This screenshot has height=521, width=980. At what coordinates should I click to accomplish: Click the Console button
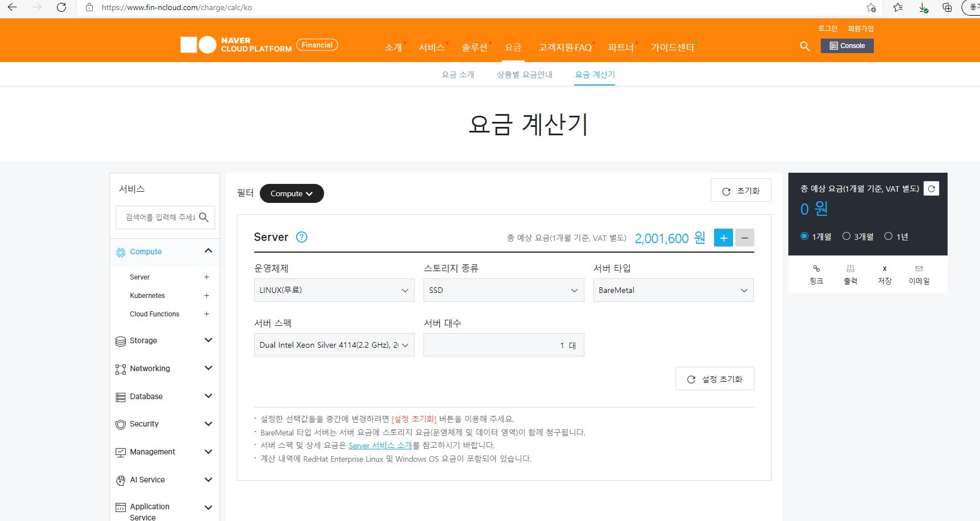847,46
